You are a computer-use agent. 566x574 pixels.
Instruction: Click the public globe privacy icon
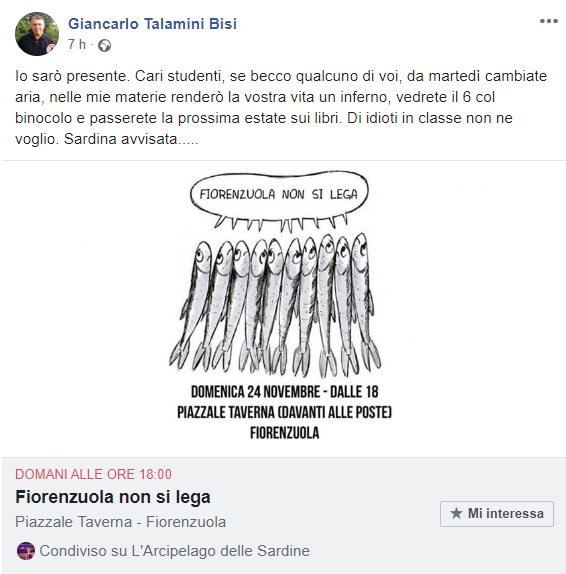(104, 46)
